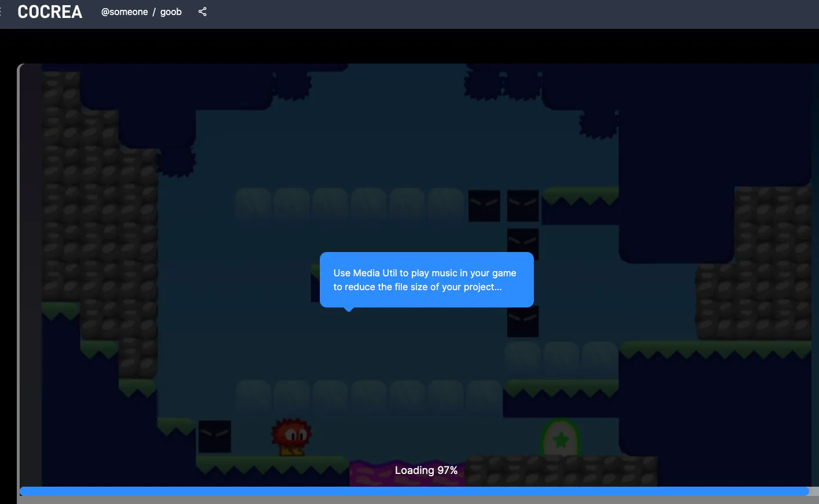819x504 pixels.
Task: Click the Media Util tooltip bubble
Action: pos(426,280)
